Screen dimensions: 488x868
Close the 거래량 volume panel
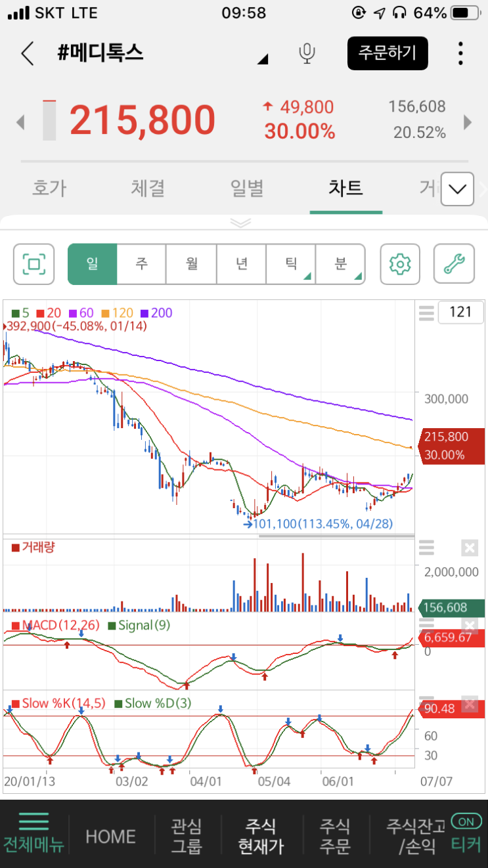[x=469, y=548]
